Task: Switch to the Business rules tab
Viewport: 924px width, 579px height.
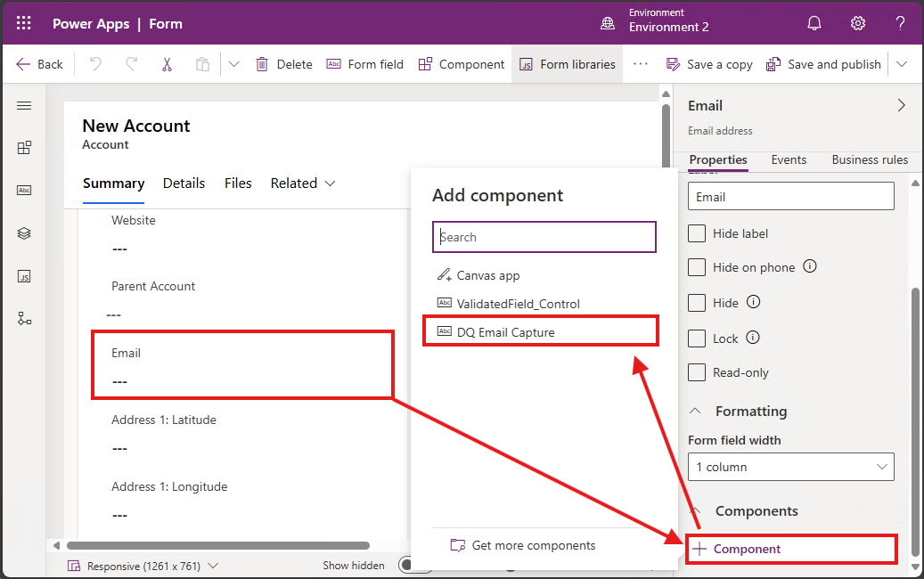Action: coord(870,159)
